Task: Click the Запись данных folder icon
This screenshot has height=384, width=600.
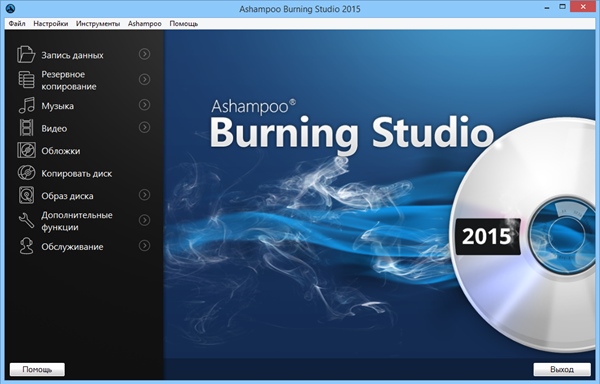Action: (x=26, y=54)
